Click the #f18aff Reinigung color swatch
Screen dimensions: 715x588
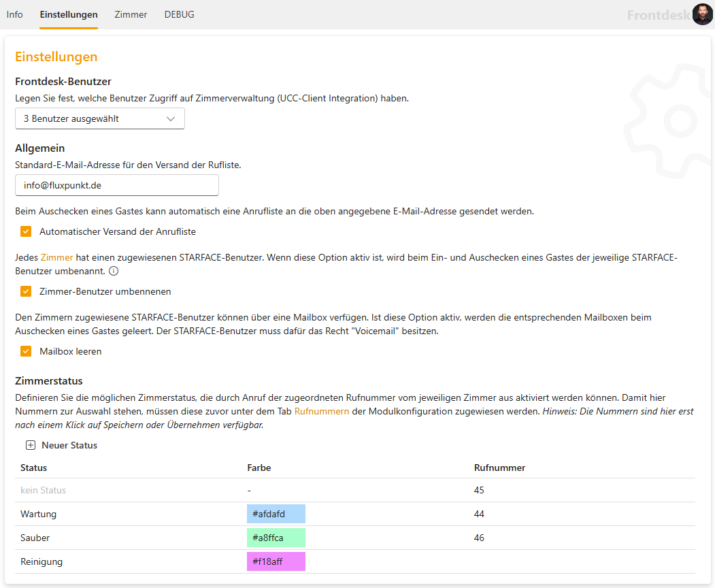(276, 561)
